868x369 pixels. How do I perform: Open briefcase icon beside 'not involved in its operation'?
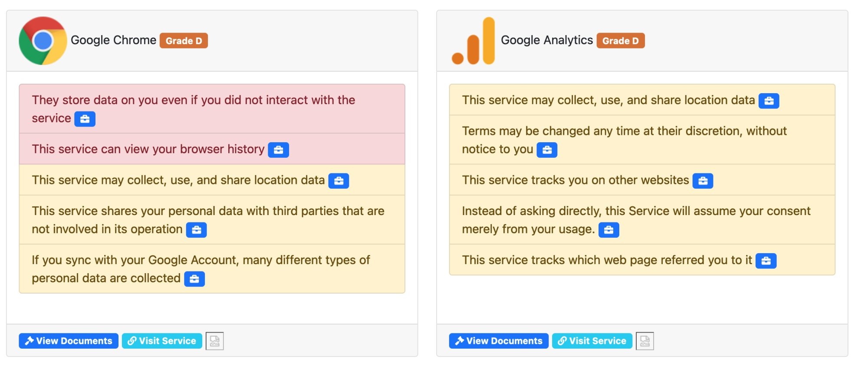196,230
